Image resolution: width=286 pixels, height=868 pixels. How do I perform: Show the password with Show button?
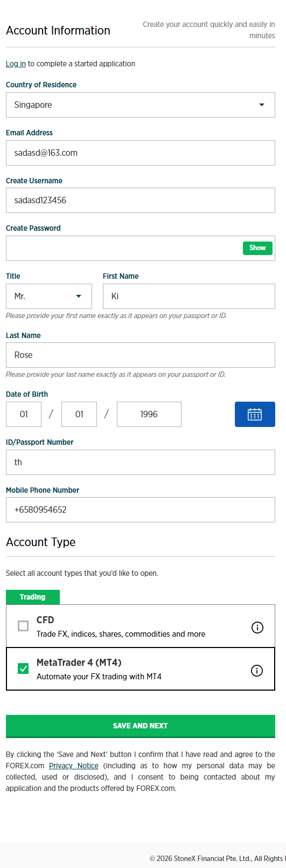[x=257, y=248]
